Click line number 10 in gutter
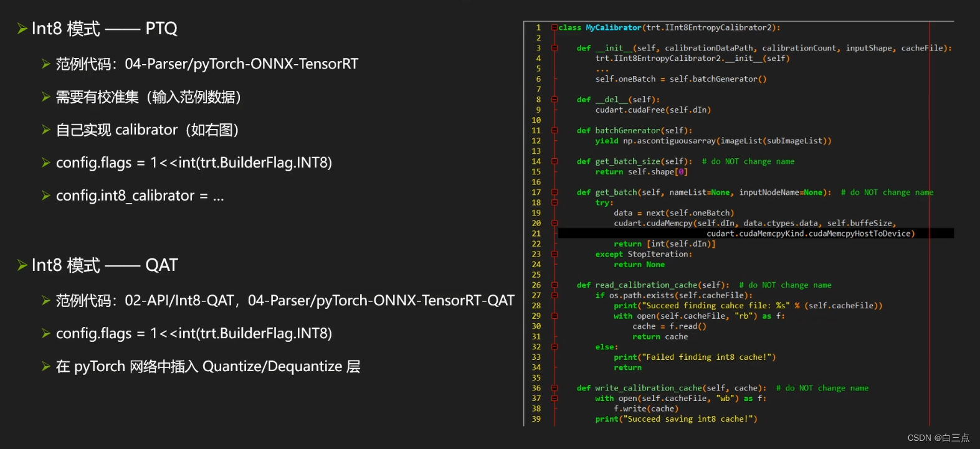Screen dimensions: 980x449 pos(536,120)
